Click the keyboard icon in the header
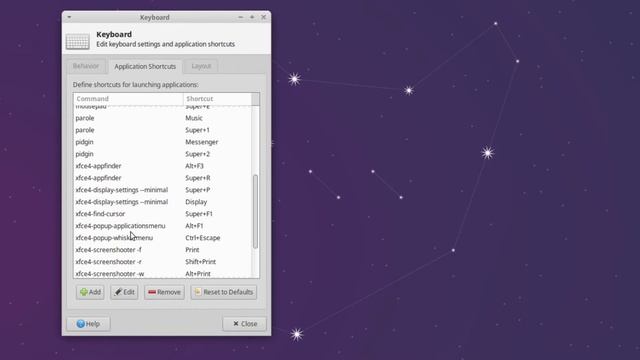This screenshot has height=360, width=640. 78,41
